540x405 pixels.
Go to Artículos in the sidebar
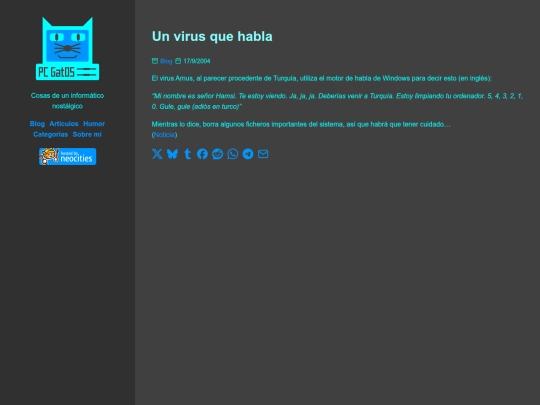64,124
